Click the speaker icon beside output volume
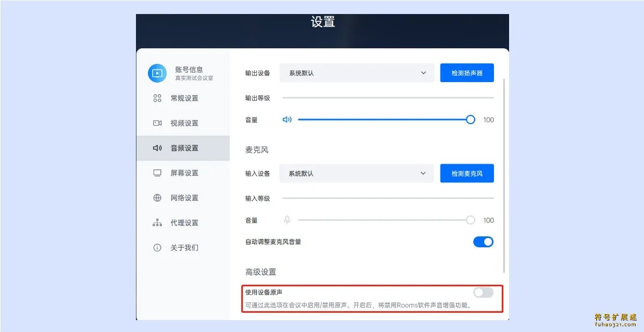Image resolution: width=644 pixels, height=332 pixels. tap(287, 119)
